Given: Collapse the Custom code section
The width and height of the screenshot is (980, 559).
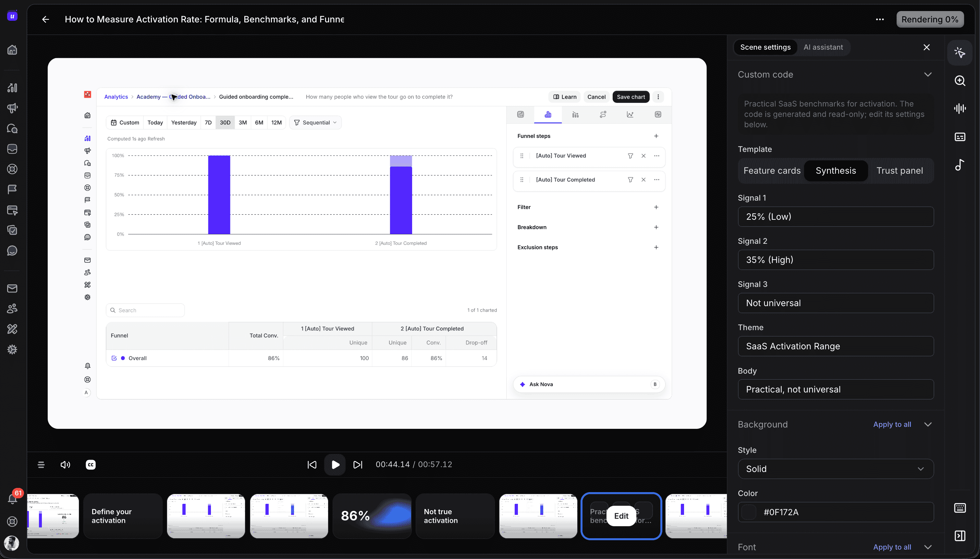Looking at the screenshot, I should tap(928, 74).
